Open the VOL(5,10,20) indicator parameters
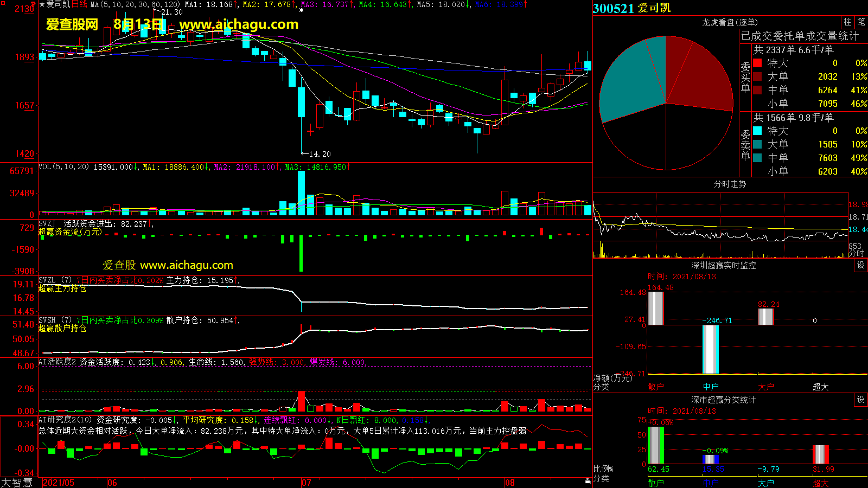 pyautogui.click(x=63, y=167)
